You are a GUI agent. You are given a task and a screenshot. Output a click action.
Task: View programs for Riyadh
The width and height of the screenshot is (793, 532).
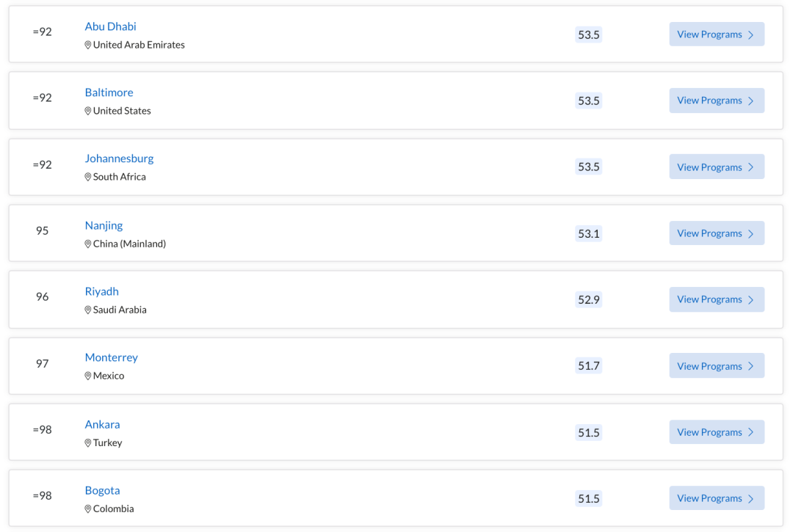(717, 299)
